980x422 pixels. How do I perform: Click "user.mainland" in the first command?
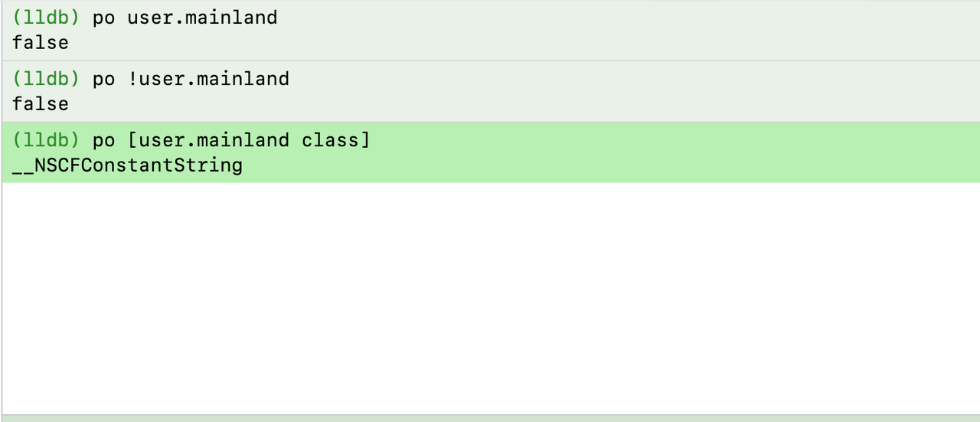point(202,18)
